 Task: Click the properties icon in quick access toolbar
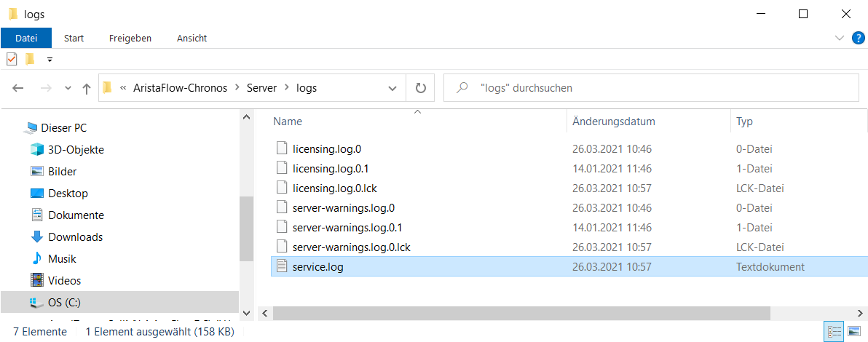[12, 59]
